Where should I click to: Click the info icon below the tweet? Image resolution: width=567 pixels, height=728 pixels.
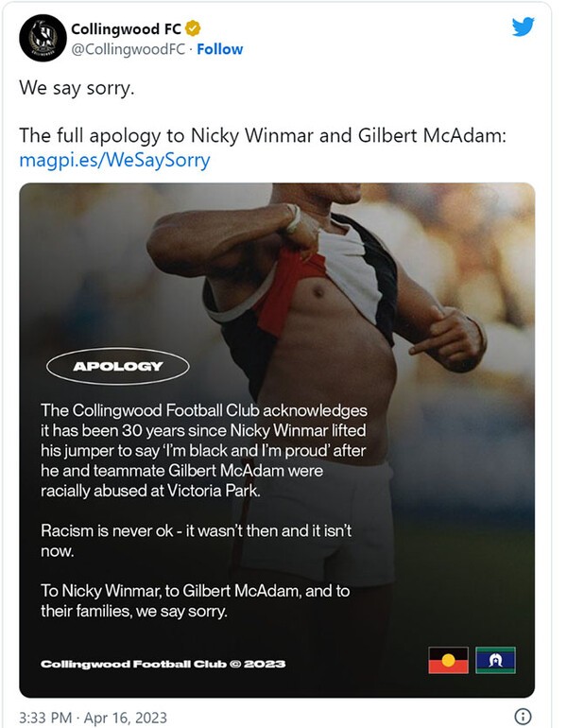(x=521, y=714)
